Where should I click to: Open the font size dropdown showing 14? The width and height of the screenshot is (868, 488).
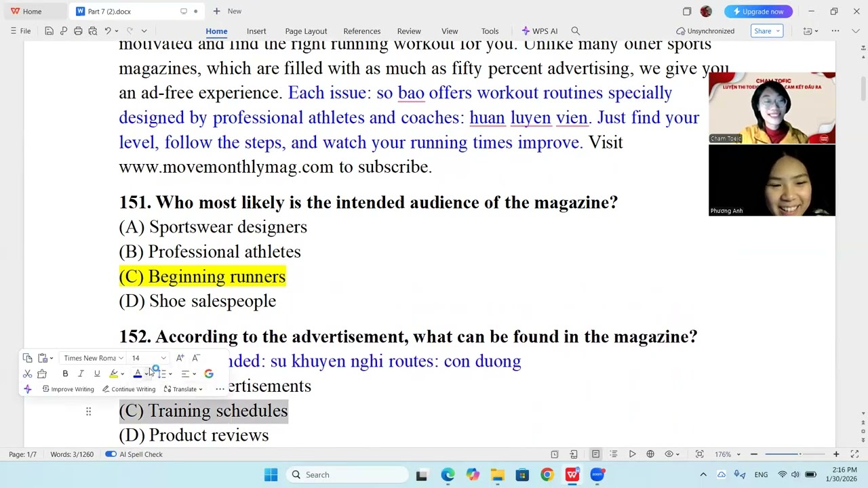pyautogui.click(x=163, y=358)
